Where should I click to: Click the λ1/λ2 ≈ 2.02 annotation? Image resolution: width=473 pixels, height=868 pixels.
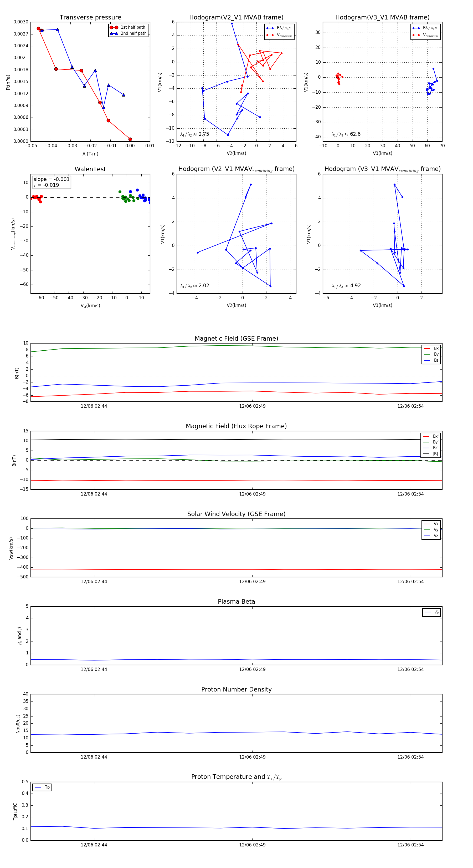pos(194,286)
